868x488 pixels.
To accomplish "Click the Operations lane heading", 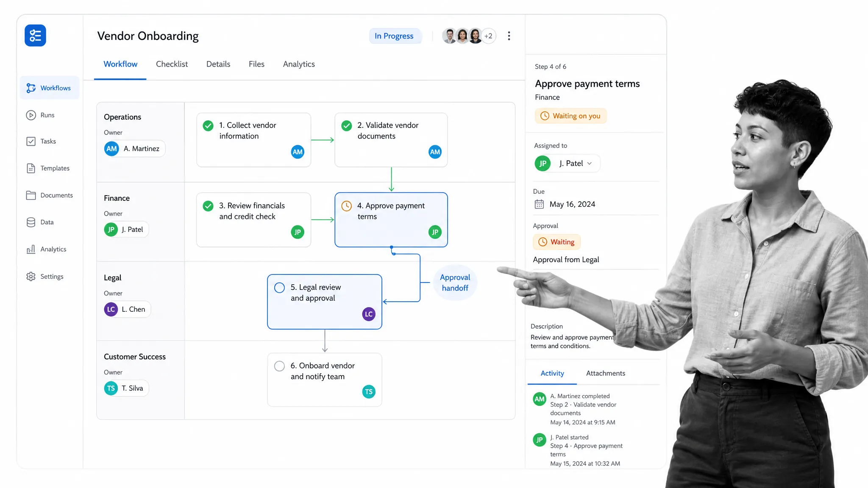I will [x=122, y=117].
